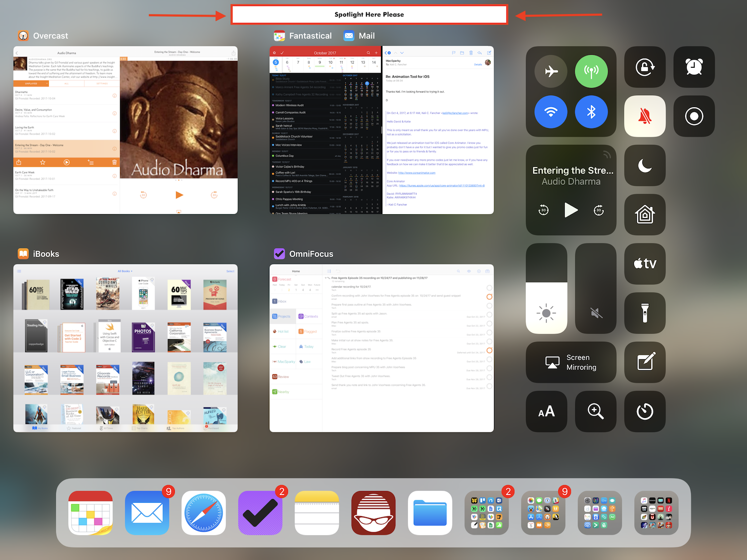Image resolution: width=747 pixels, height=560 pixels.
Task: Open the red face-with-glasses app in dock
Action: (373, 513)
